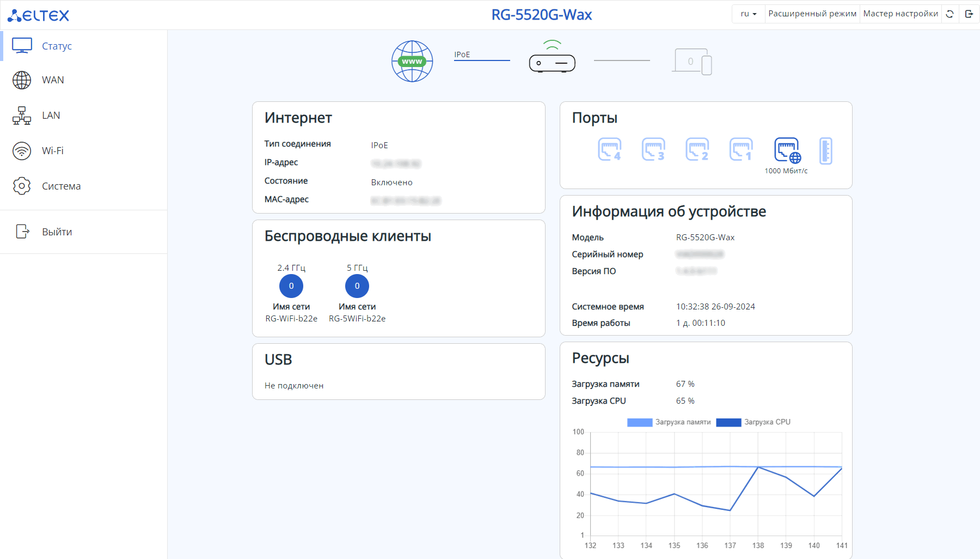
Task: Open the WAN section in sidebar
Action: pos(53,80)
